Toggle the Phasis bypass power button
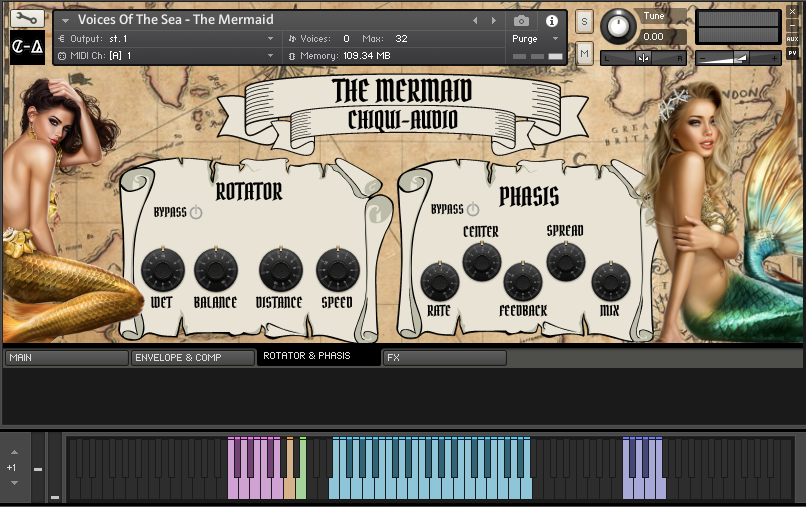Image resolution: width=806 pixels, height=507 pixels. point(473,210)
